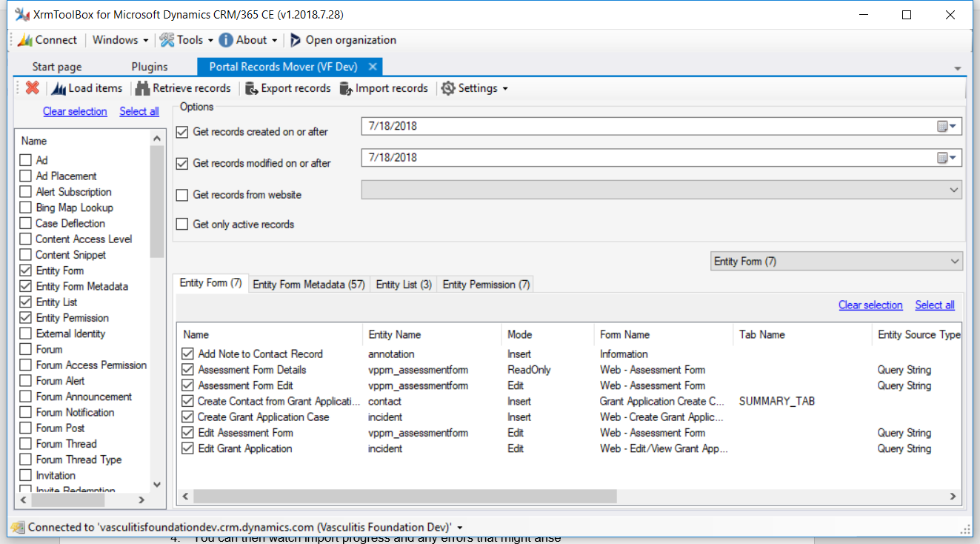980x544 pixels.
Task: Open calendar picker for modified-on date
Action: point(947,158)
